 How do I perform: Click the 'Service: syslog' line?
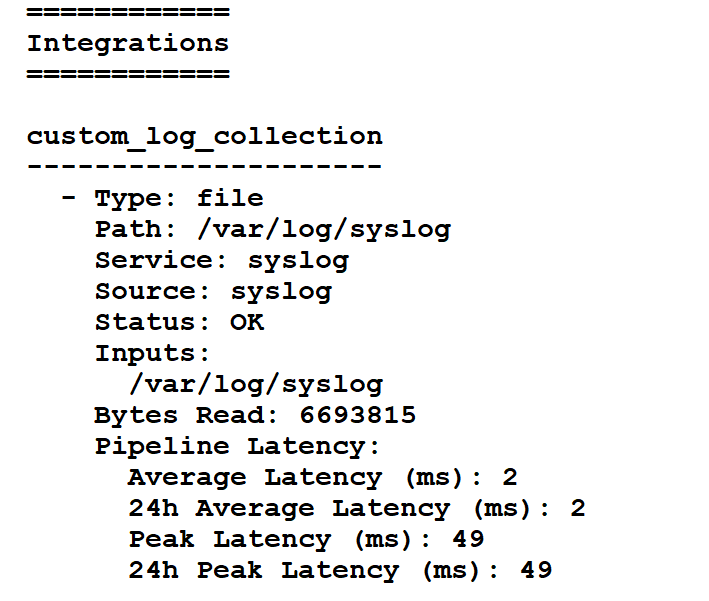coord(222,261)
